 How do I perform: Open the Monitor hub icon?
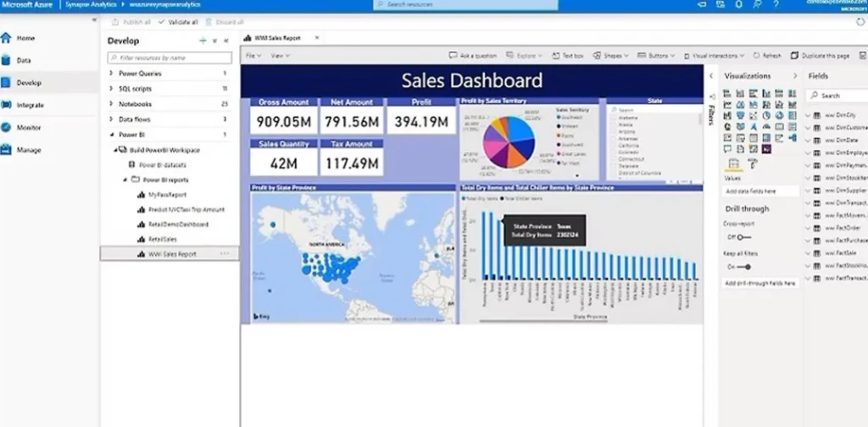click(6, 127)
